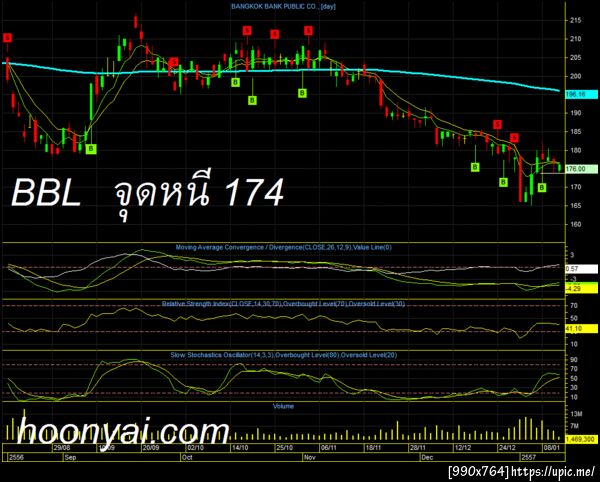
Task: Click the MACD value -4.29 yellow label
Action: tap(581, 289)
